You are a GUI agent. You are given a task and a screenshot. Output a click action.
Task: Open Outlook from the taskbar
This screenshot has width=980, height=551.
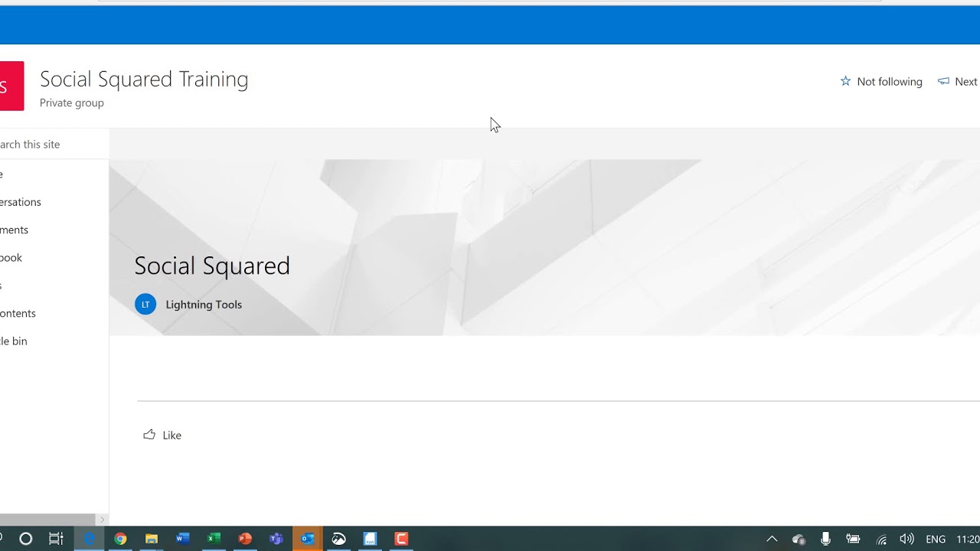tap(308, 539)
